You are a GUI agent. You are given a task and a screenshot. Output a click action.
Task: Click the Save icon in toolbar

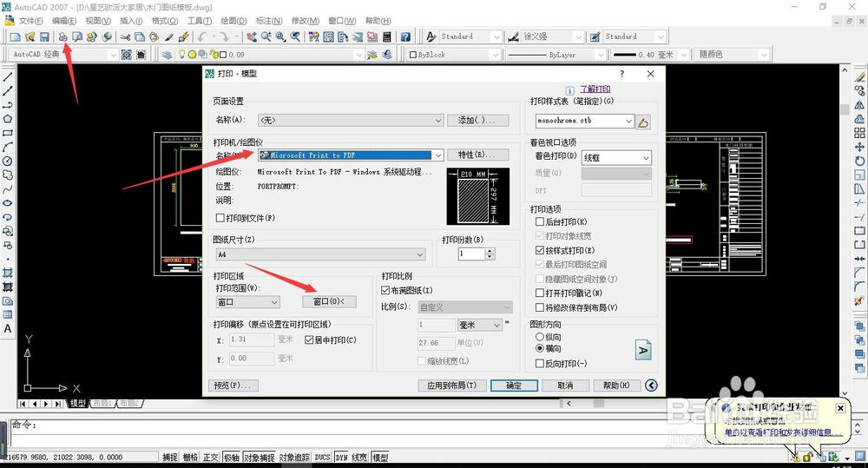tap(44, 36)
